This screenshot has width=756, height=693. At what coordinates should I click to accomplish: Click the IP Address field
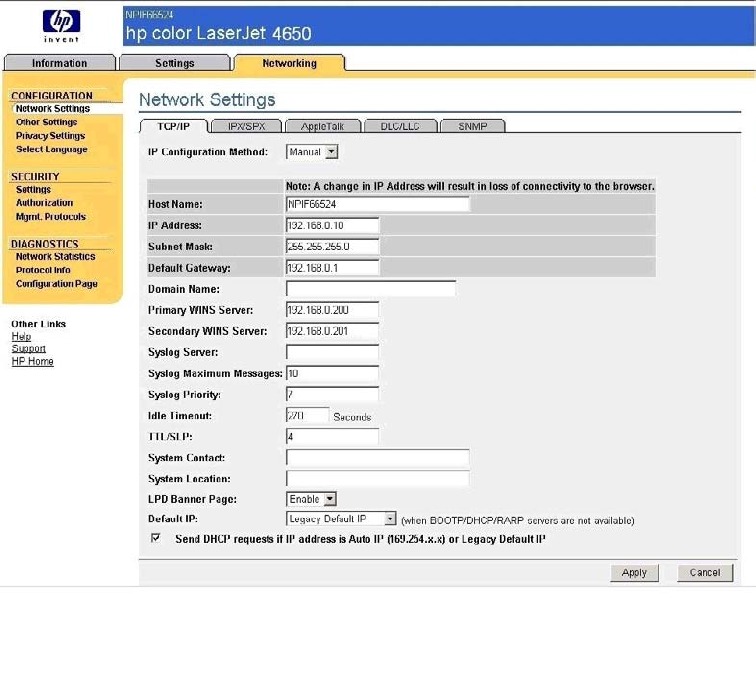point(333,225)
